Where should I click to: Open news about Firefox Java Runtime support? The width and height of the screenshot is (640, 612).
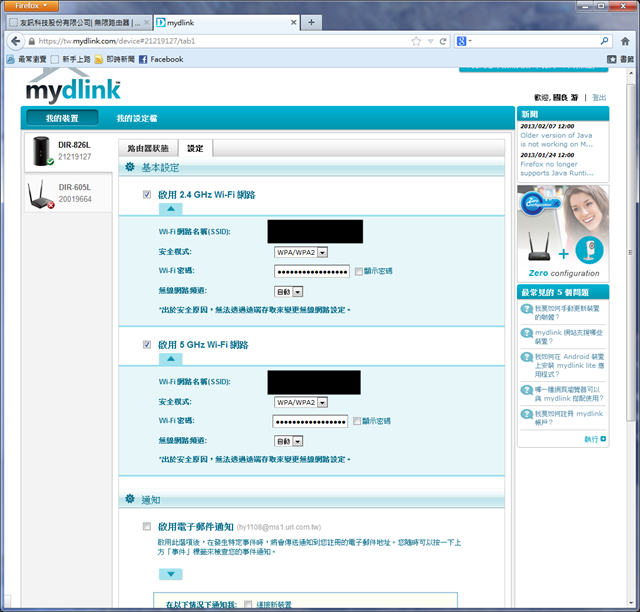[557, 168]
